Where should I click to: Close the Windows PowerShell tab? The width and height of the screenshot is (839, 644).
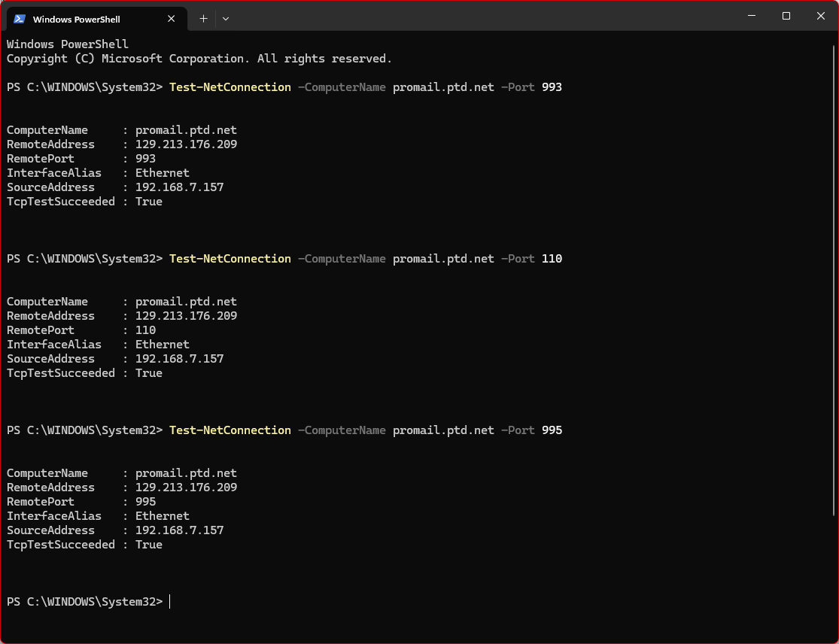pyautogui.click(x=172, y=19)
